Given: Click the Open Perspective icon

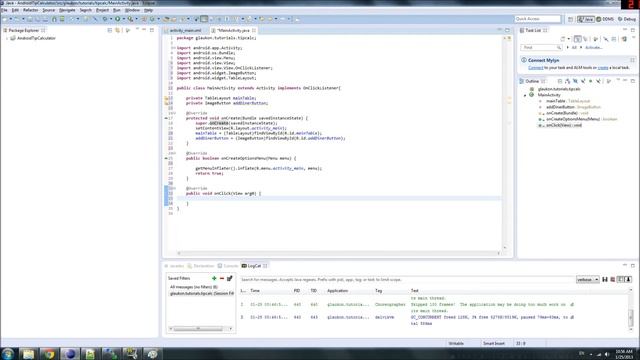Looking at the screenshot, I should coord(571,19).
